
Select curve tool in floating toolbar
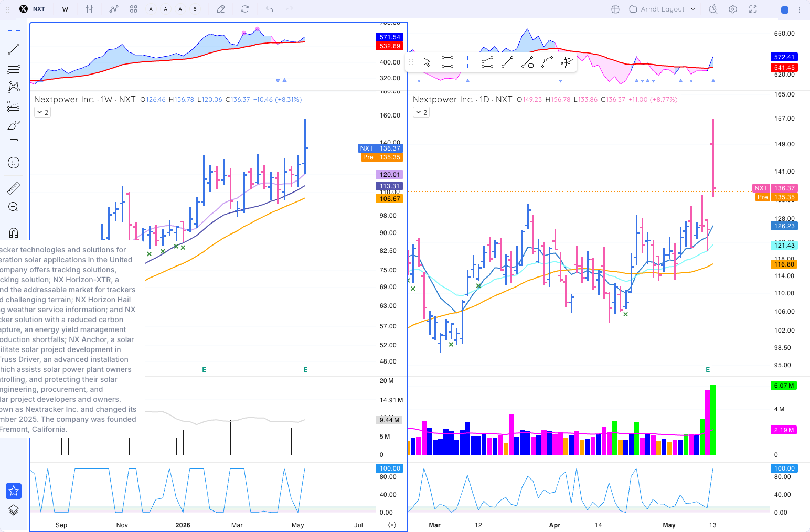547,62
